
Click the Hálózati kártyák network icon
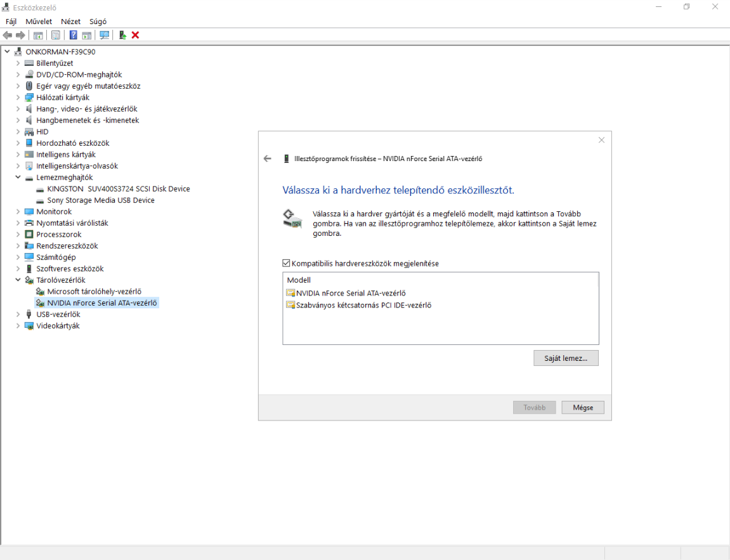29,97
